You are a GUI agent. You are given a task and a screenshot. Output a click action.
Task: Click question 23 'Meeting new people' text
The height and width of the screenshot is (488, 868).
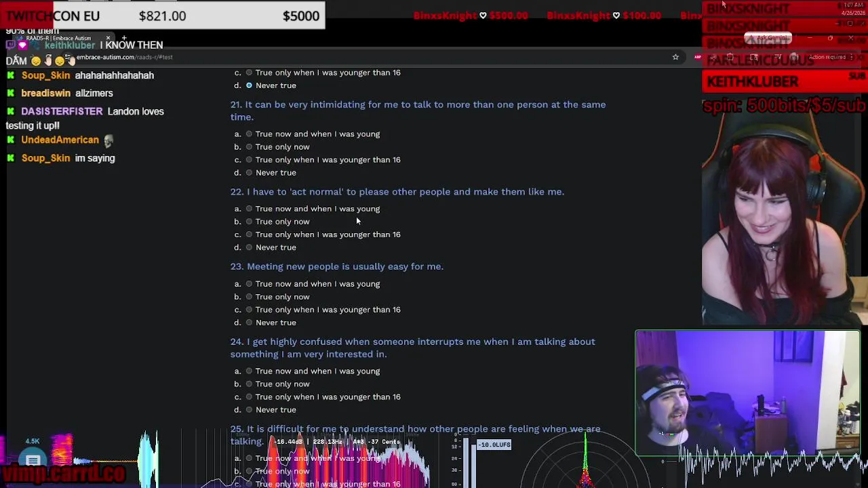[336, 266]
